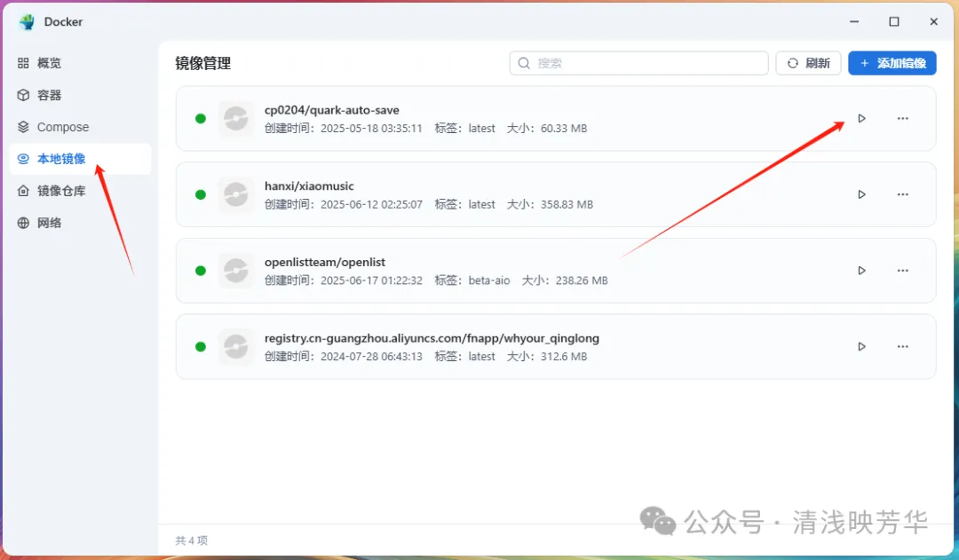
Task: Click size value 312.6 MB
Action: pyautogui.click(x=564, y=357)
